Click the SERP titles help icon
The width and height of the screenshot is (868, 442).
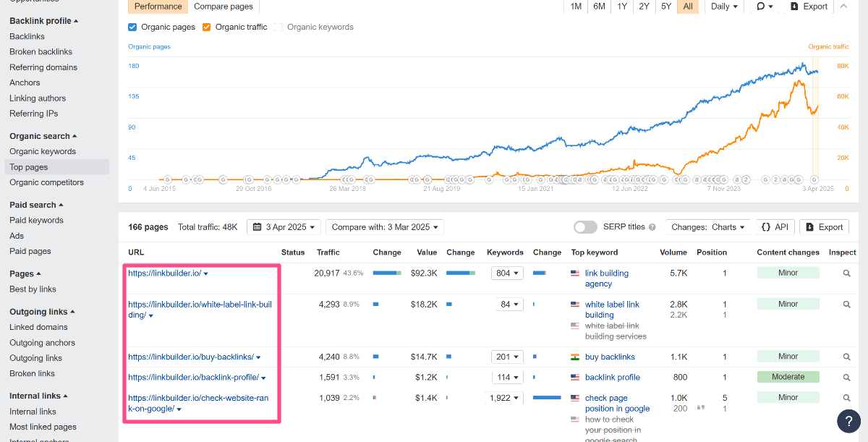click(652, 227)
